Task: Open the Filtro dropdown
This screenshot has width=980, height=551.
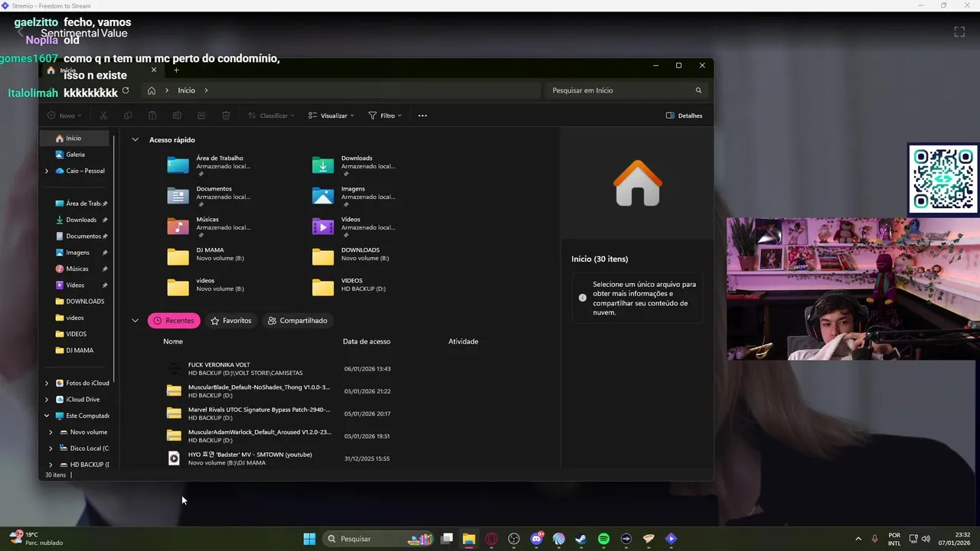Action: point(385,116)
